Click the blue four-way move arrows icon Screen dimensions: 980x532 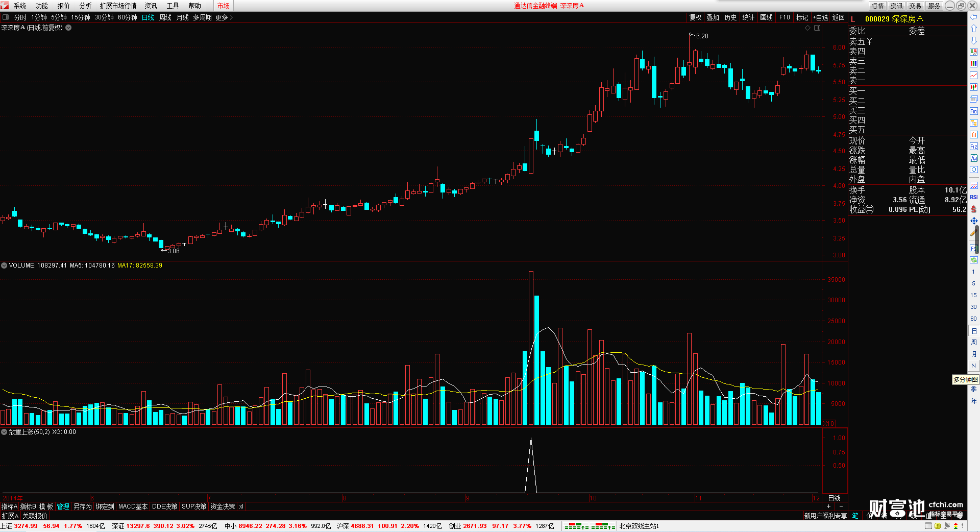click(973, 221)
